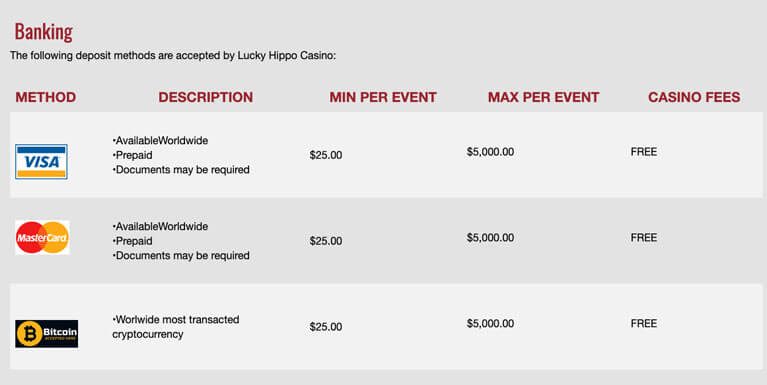Click the Visa maximum amount $5,000.00

[x=490, y=152]
